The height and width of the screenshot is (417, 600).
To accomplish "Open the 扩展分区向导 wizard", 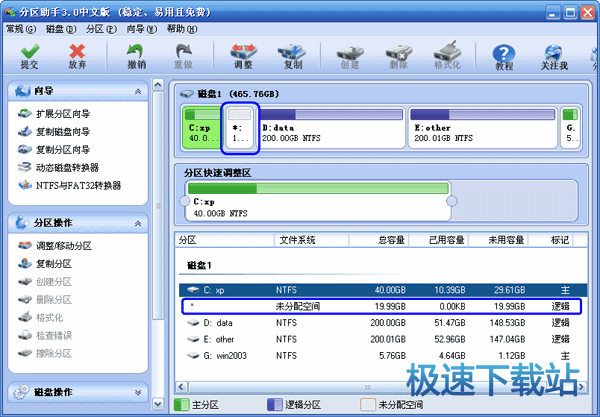I will click(54, 114).
